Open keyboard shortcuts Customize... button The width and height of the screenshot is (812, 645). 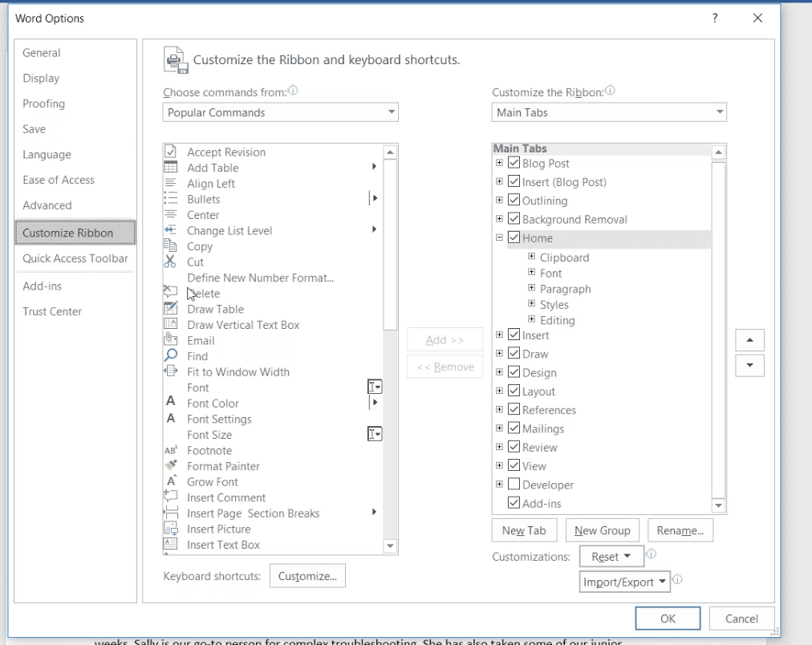307,576
